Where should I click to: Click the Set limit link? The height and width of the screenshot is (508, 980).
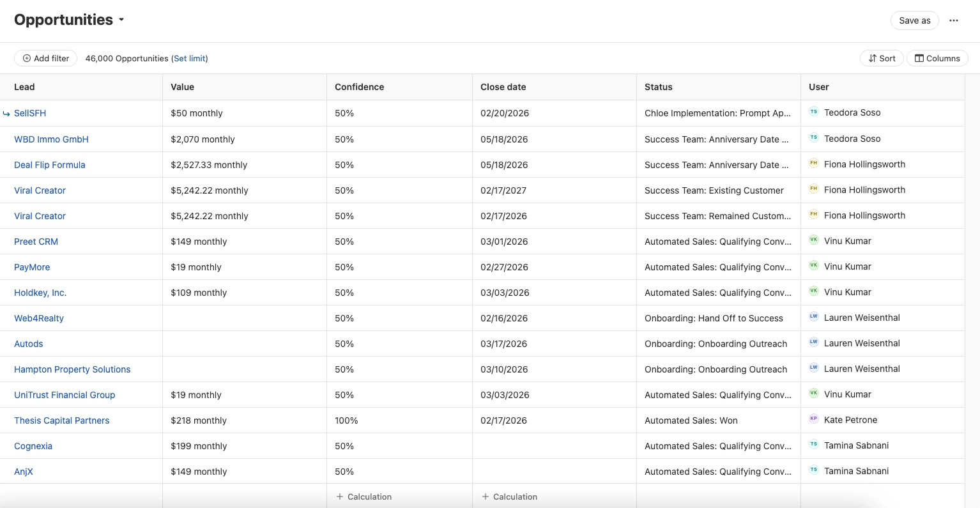tap(190, 58)
